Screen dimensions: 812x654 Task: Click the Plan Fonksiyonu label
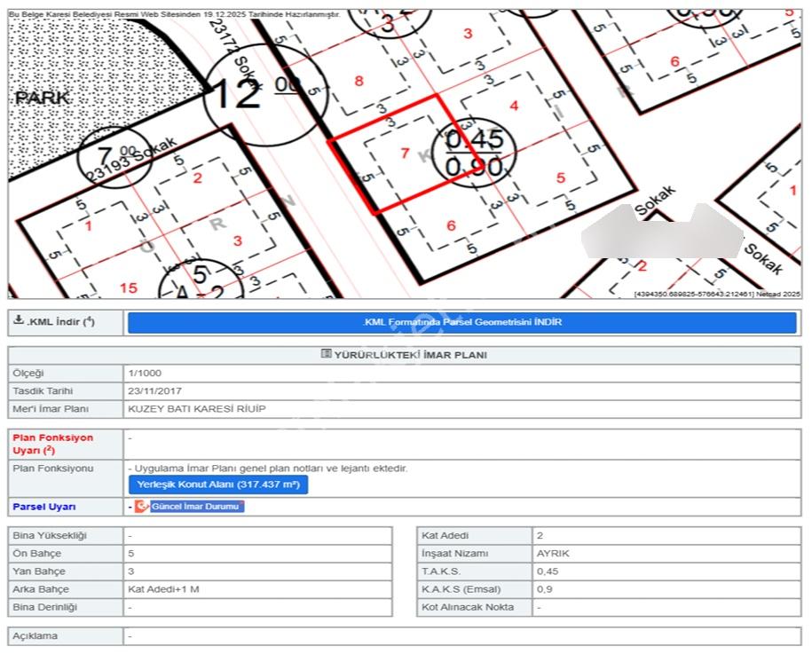[53, 469]
